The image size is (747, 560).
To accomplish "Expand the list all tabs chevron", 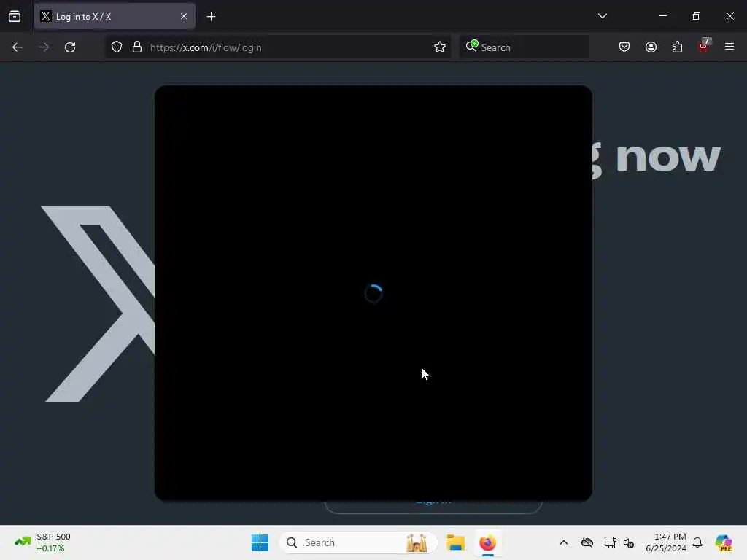I will pos(602,16).
